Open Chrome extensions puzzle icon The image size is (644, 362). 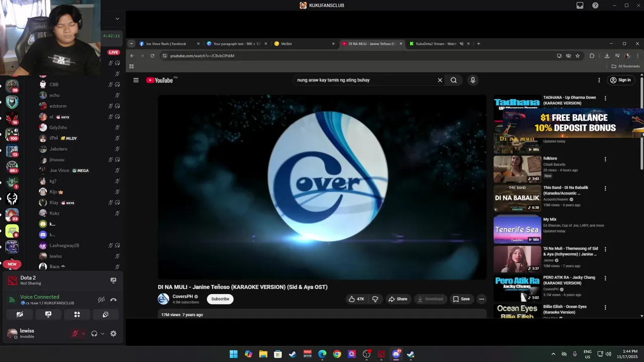point(592,56)
